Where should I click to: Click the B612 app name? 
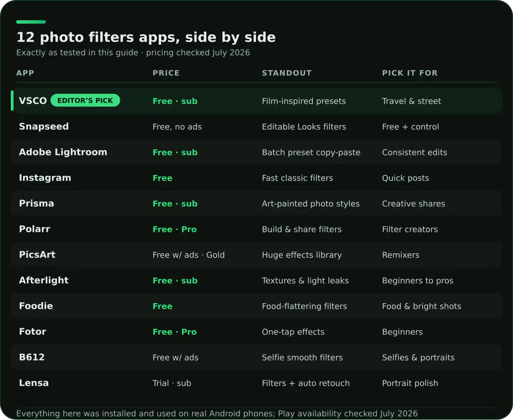click(32, 357)
